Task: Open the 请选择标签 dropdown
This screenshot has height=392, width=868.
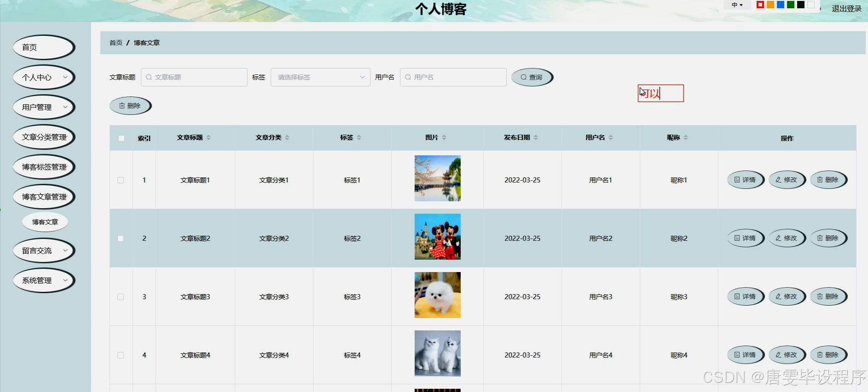Action: [x=320, y=77]
